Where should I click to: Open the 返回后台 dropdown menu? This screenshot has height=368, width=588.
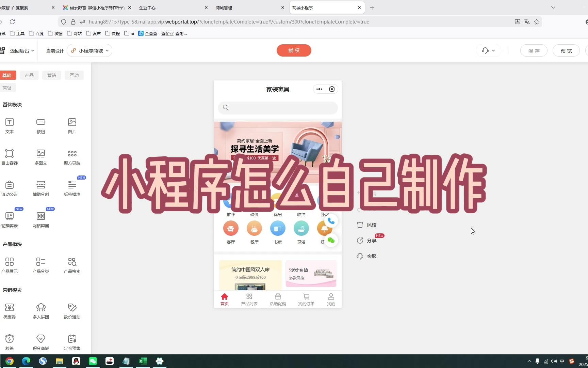click(x=22, y=51)
